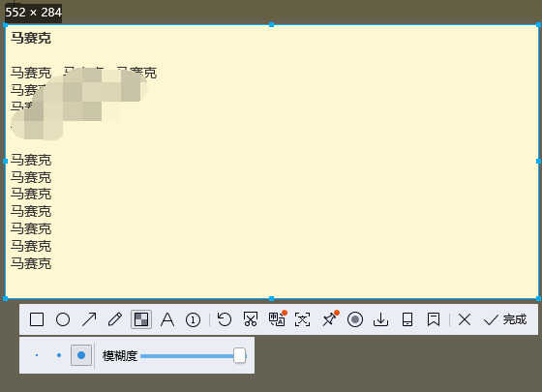The image size is (542, 392).
Task: Select the pencil freehand tool
Action: [115, 319]
